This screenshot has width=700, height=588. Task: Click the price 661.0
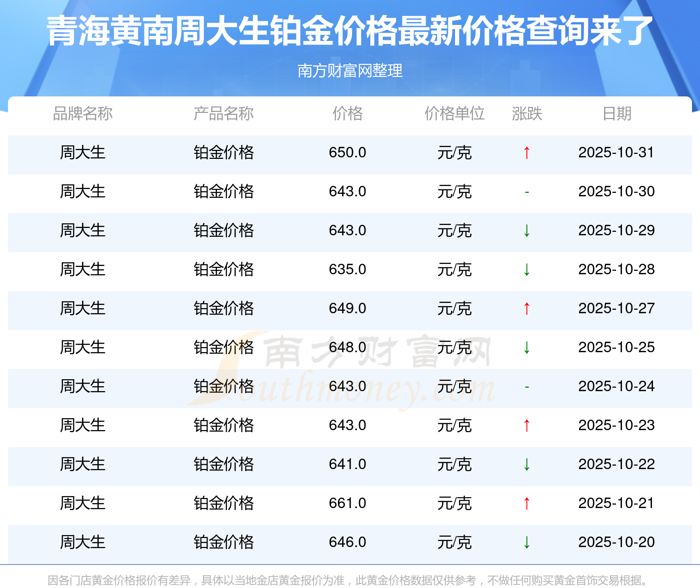click(x=347, y=503)
